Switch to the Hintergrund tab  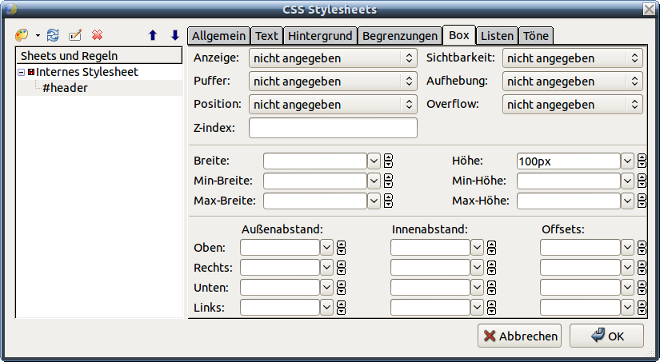click(x=320, y=36)
